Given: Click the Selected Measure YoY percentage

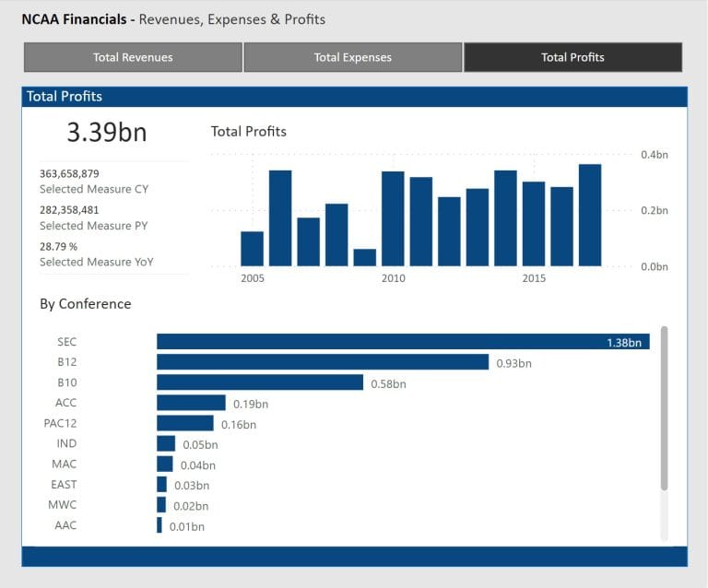Looking at the screenshot, I should (58, 247).
